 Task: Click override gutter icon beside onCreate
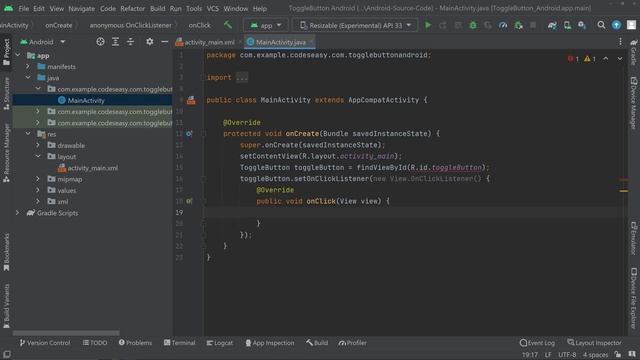pyautogui.click(x=189, y=133)
